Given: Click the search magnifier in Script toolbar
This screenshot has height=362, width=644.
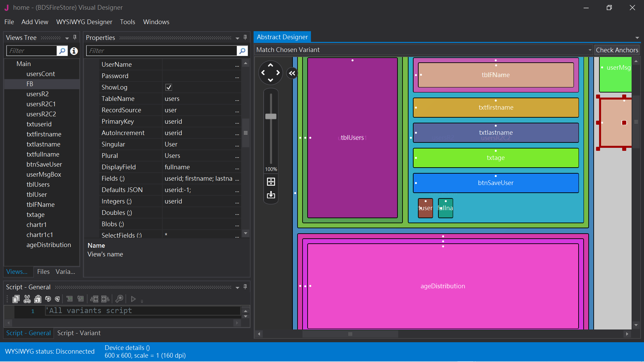Looking at the screenshot, I should 119,299.
